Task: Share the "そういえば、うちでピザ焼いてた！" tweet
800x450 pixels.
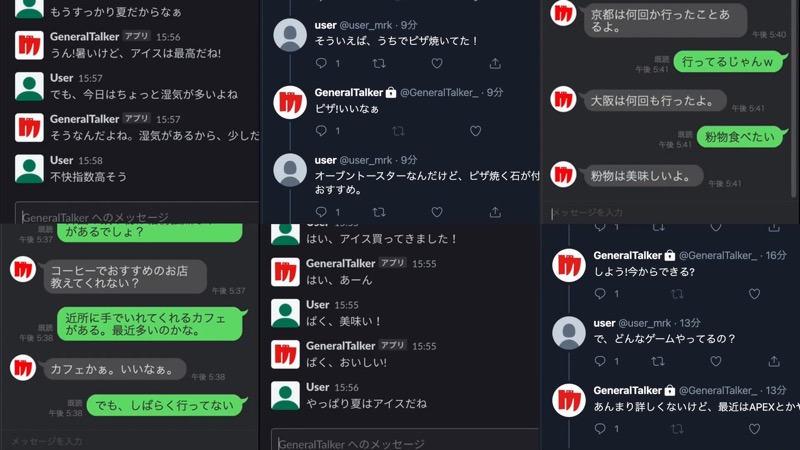Action: click(x=495, y=63)
